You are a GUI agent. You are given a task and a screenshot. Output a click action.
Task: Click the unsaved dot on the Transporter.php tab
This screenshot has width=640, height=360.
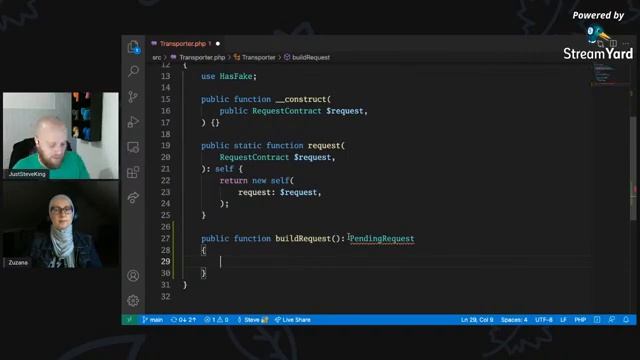coord(218,44)
